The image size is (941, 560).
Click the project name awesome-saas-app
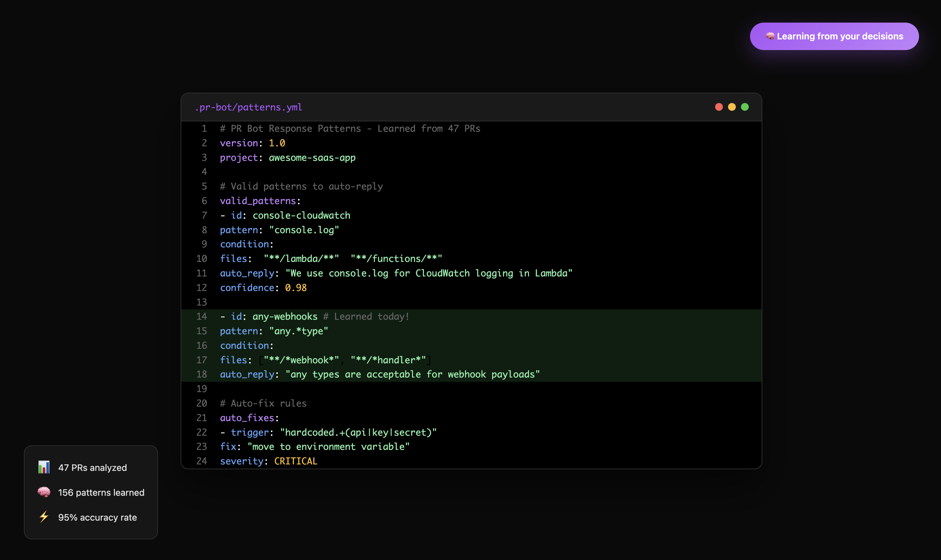pos(312,158)
